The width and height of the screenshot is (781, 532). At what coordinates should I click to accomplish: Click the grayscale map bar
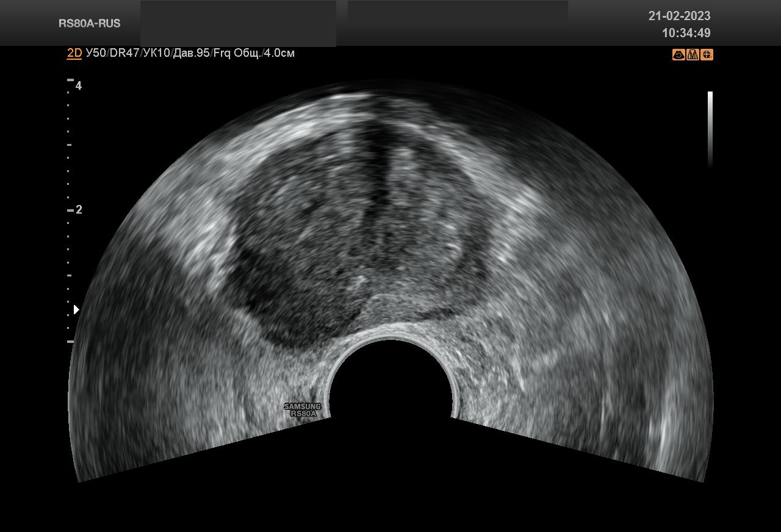710,129
